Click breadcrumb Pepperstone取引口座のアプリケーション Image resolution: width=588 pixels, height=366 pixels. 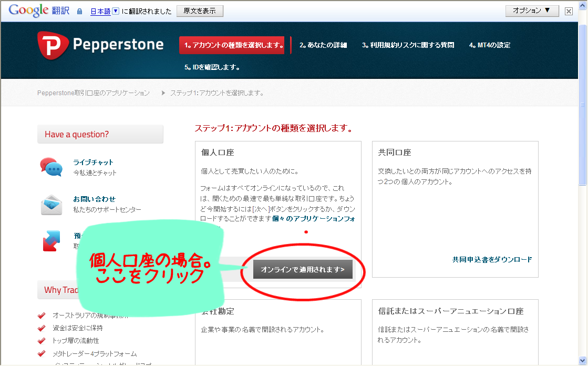point(94,93)
